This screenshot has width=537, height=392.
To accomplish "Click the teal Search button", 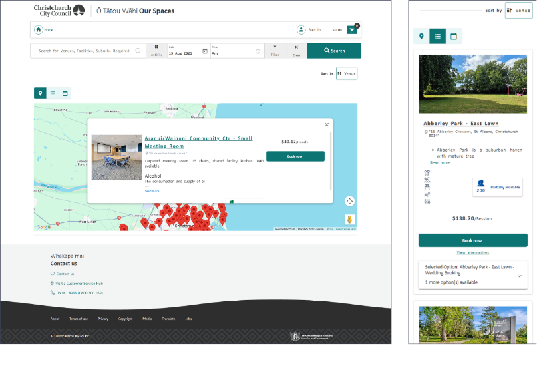I will click(334, 51).
